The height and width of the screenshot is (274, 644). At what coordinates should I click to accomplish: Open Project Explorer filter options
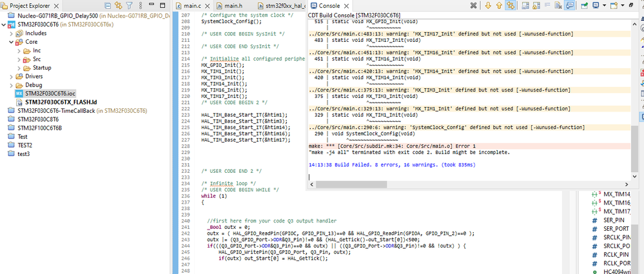pos(130,6)
